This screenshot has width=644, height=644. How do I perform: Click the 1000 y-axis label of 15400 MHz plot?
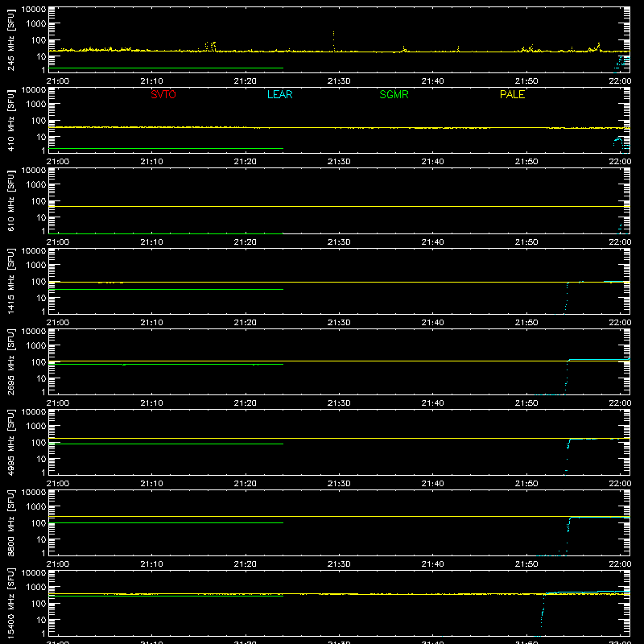click(x=36, y=588)
